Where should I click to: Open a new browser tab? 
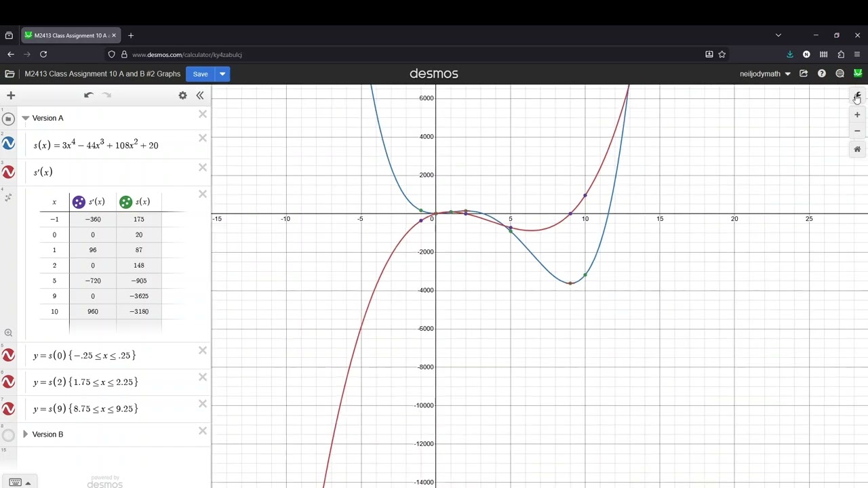tap(131, 35)
